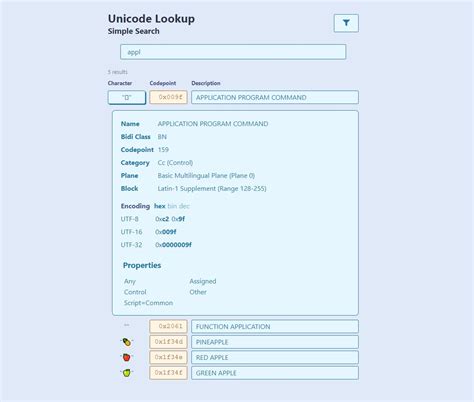Screen dimensions: 474x402
Task: Click the 'Unicode Lookup' title
Action: point(151,19)
